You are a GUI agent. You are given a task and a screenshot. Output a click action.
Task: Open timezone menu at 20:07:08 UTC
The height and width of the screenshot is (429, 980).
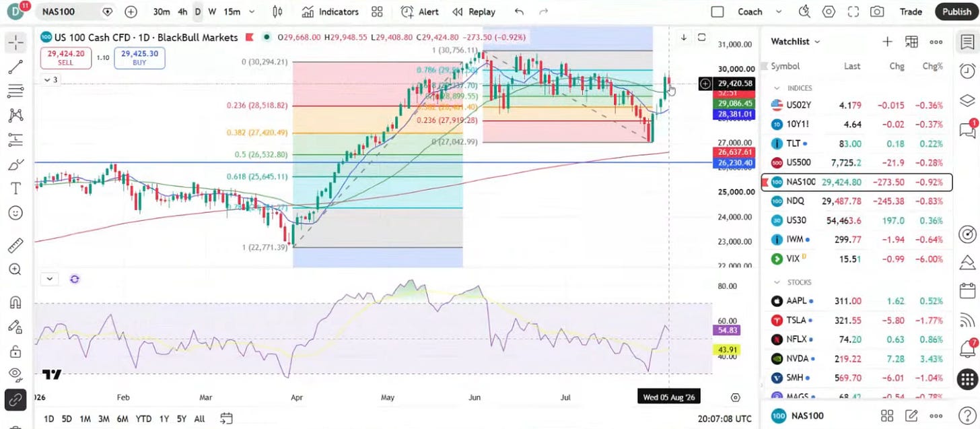click(725, 419)
